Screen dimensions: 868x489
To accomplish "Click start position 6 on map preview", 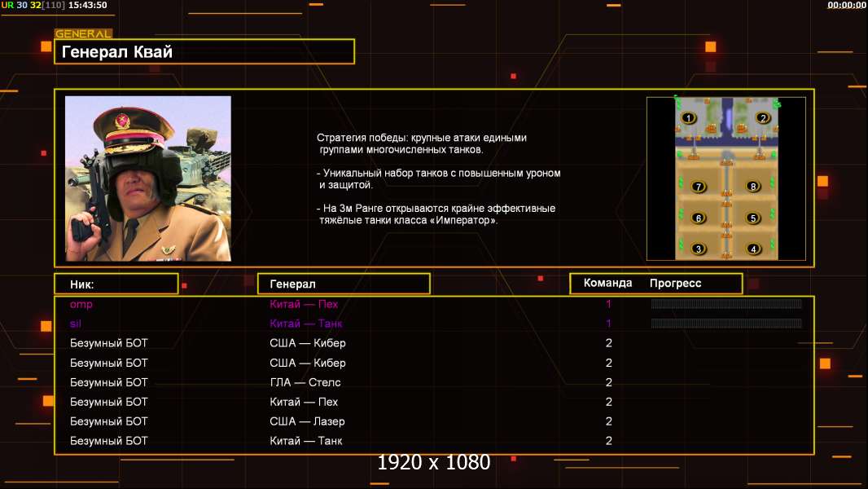I will 698,218.
